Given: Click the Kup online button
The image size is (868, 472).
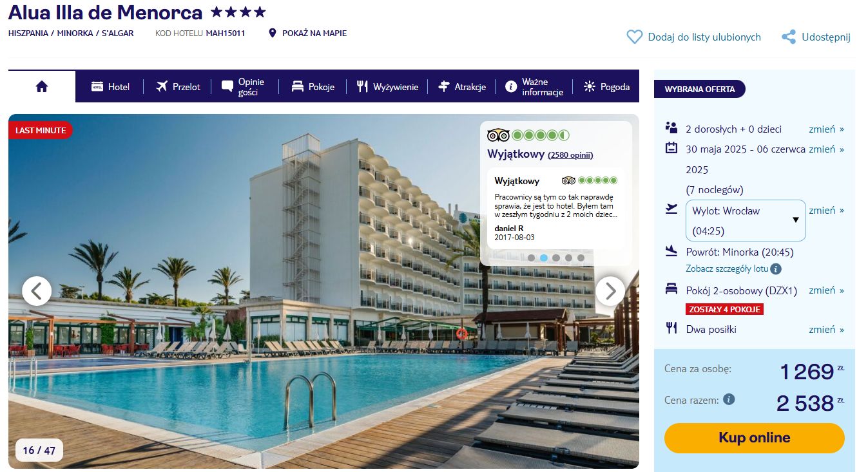Looking at the screenshot, I should click(x=754, y=438).
